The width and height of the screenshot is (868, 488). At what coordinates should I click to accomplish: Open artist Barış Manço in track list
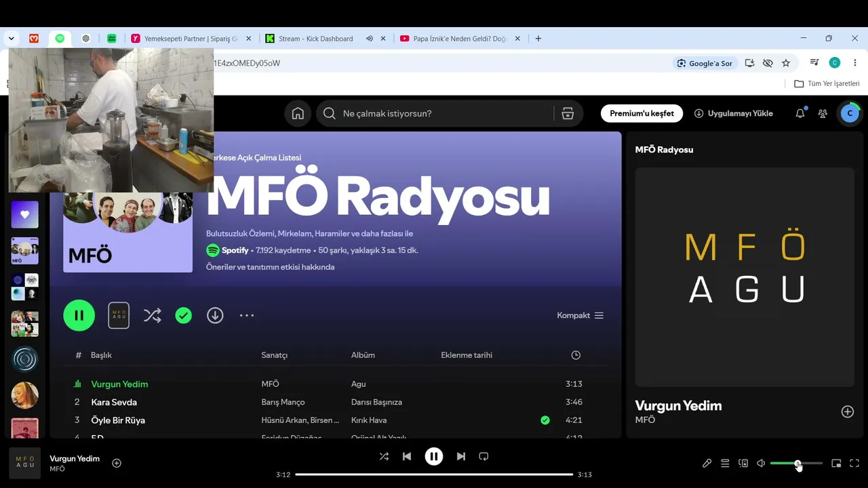[x=283, y=402]
